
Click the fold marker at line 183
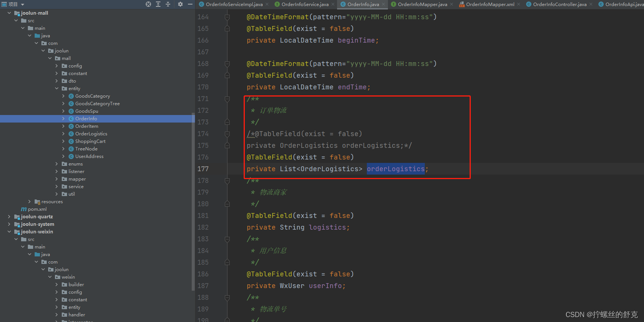pos(227,239)
